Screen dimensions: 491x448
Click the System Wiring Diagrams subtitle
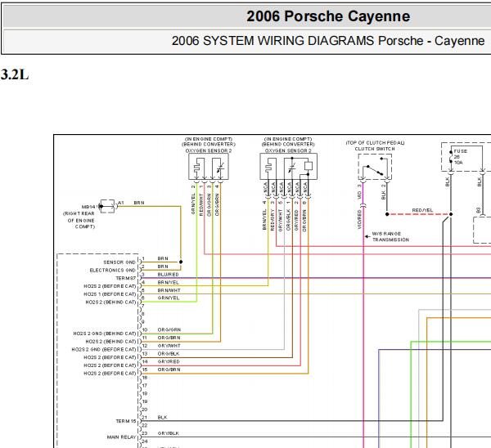coord(328,41)
